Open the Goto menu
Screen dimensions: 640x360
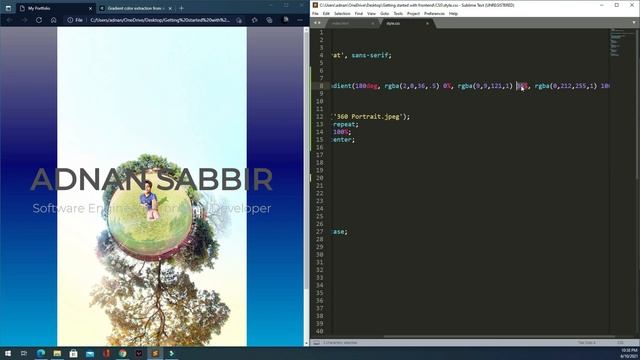384,13
